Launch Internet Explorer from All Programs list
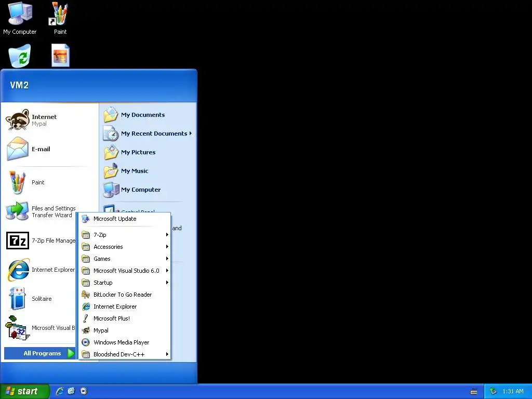The width and height of the screenshot is (532, 399). point(125,307)
